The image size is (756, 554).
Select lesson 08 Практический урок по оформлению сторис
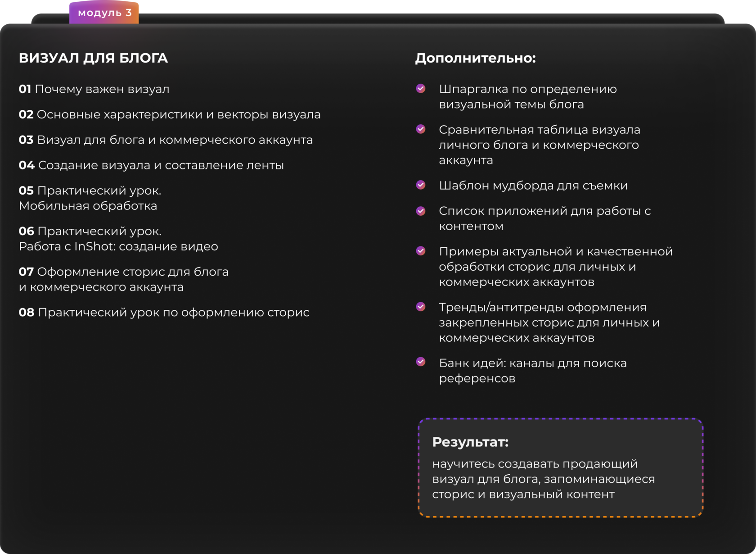164,313
